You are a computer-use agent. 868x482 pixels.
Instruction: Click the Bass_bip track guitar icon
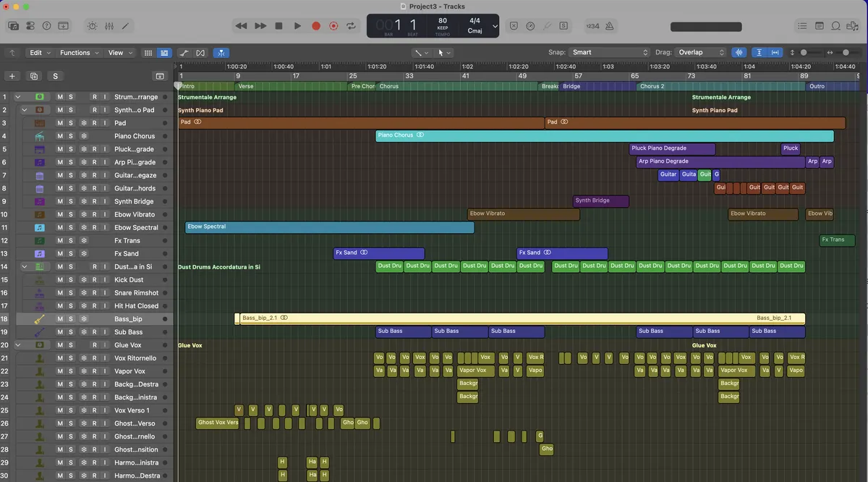pos(40,318)
